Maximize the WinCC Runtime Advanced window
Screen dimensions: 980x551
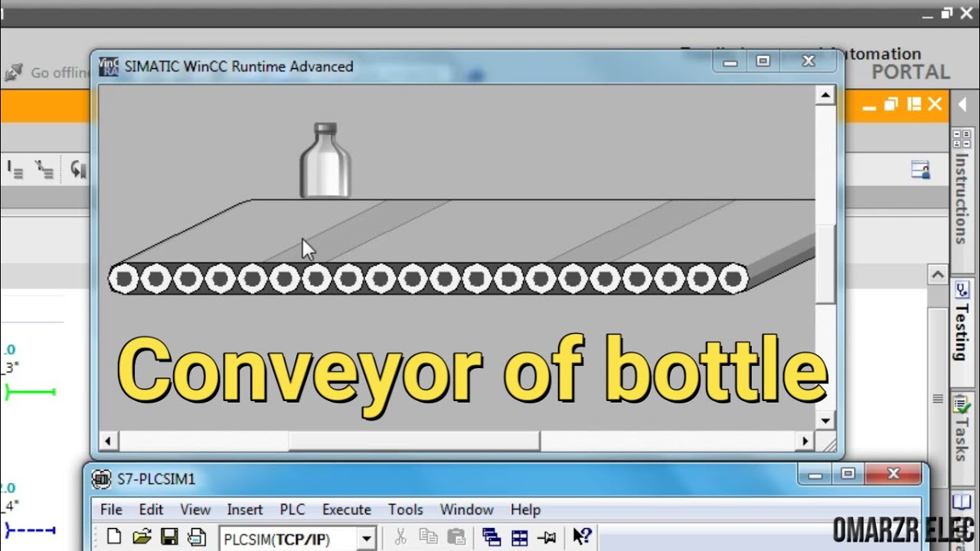pyautogui.click(x=763, y=61)
